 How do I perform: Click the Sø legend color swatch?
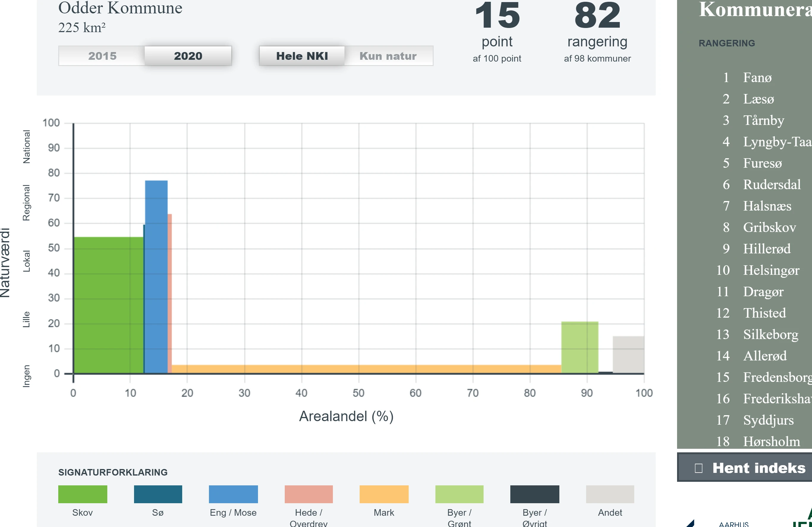pos(158,494)
